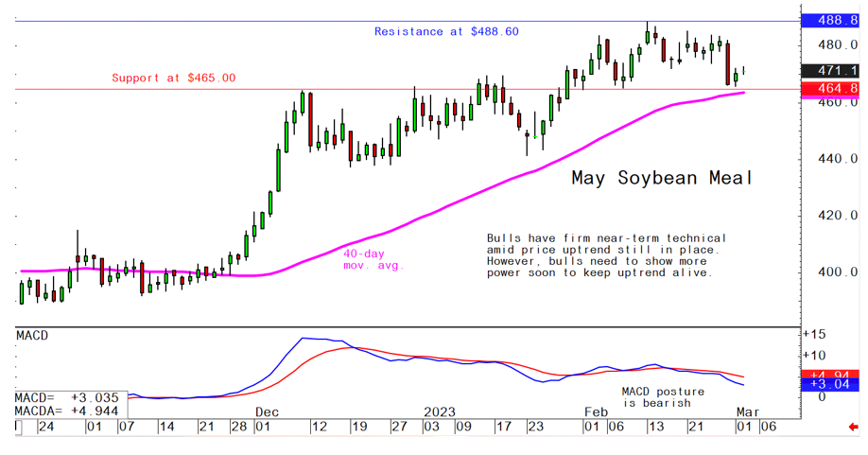Screen dimensions: 868x455
Task: Click the MACDA= +4.944 readout
Action: pyautogui.click(x=59, y=411)
